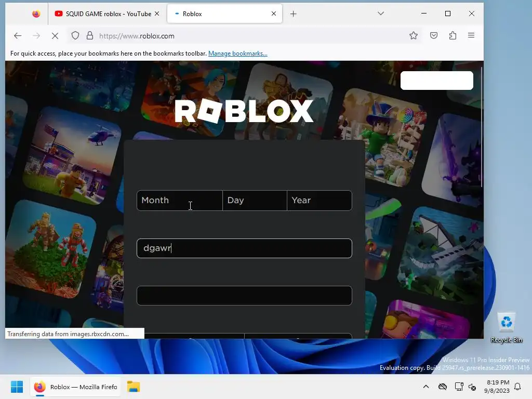Open the Windows Start menu
The width and height of the screenshot is (532, 399).
(x=17, y=387)
